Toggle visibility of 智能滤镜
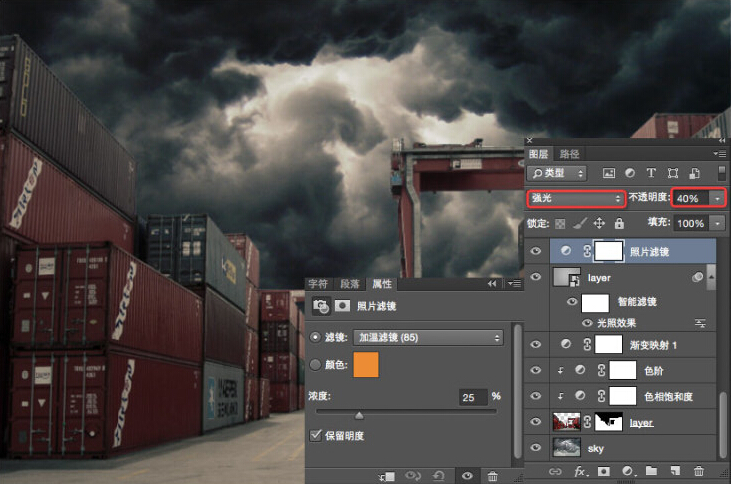Screen dimensions: 731x484 pyautogui.click(x=572, y=302)
